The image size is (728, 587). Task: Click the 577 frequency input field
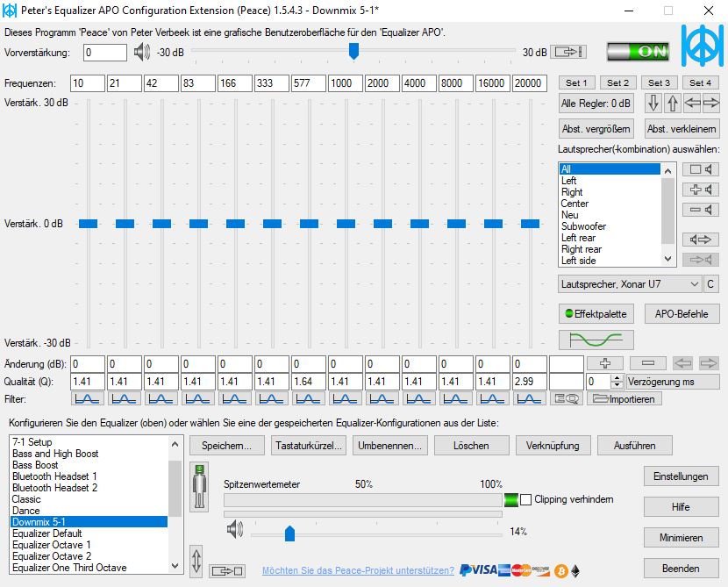tap(308, 83)
